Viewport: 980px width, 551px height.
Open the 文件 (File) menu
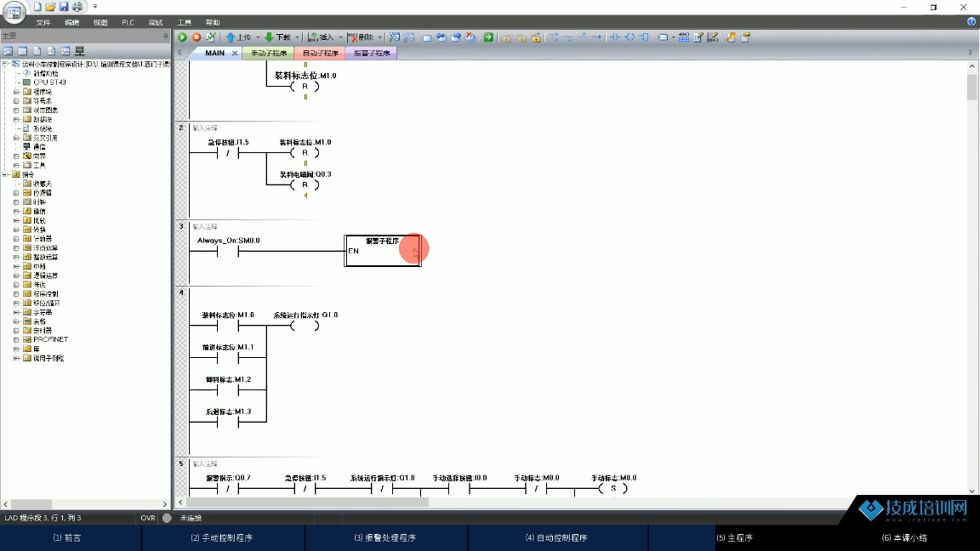43,22
